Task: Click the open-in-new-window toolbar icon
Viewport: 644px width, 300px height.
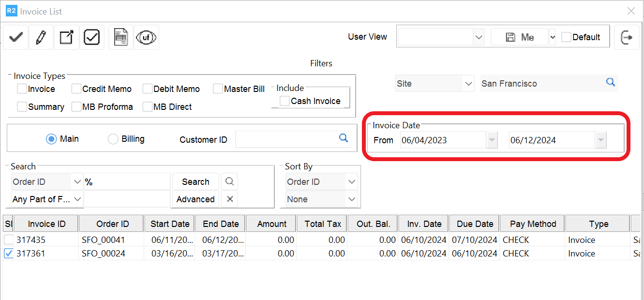Action: [66, 37]
